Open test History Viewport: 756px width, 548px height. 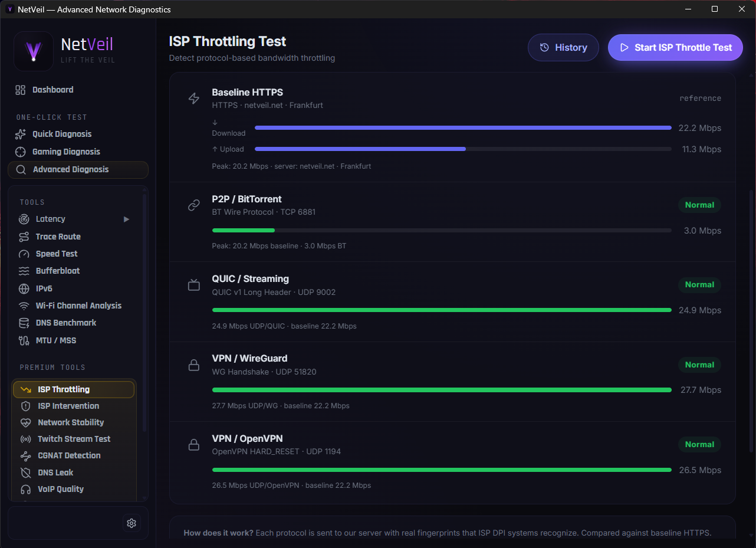[x=563, y=48]
